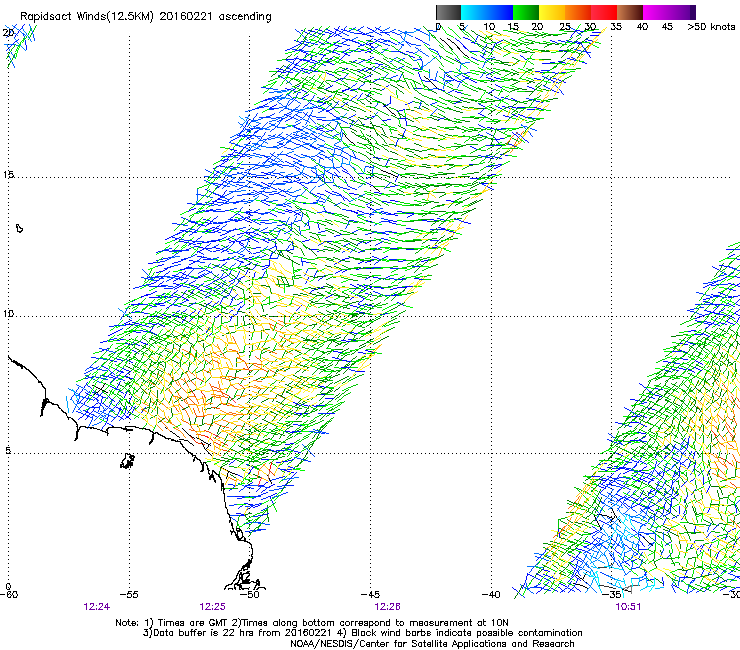Click the 12:25 pass time label
The height and width of the screenshot is (650, 740).
[212, 607]
